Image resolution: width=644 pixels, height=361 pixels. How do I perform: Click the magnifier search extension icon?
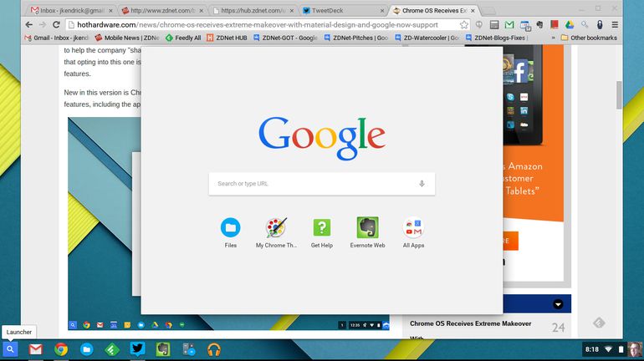pos(585,24)
